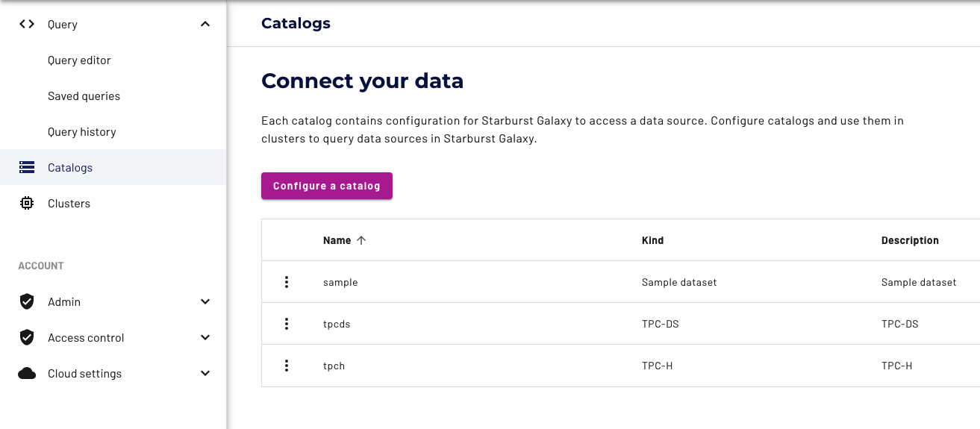The width and height of the screenshot is (980, 429).
Task: Go to Saved queries
Action: click(84, 96)
